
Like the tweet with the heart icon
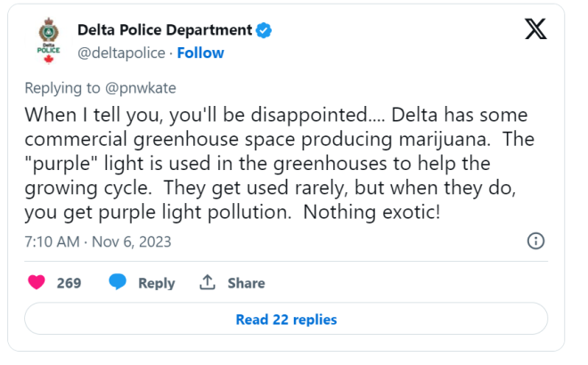click(37, 282)
